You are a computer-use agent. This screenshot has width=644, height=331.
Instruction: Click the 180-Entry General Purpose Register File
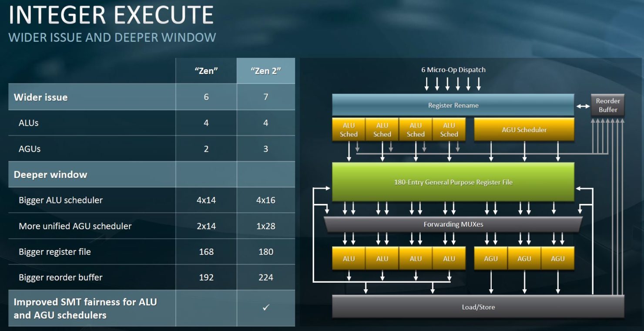point(453,182)
